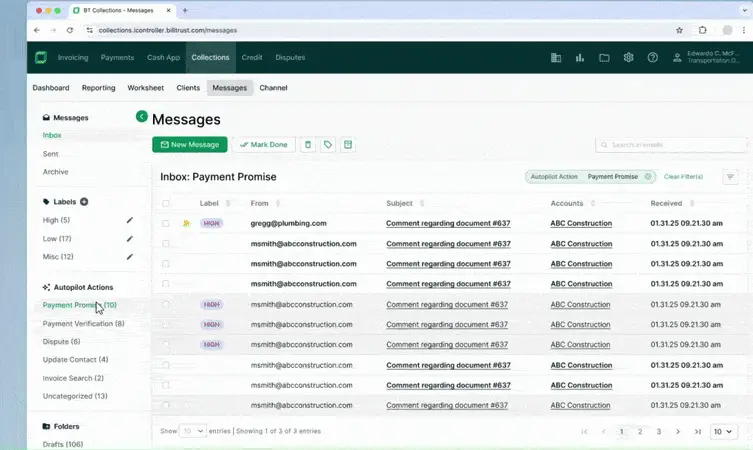Open the Invoicing menu
The height and width of the screenshot is (450, 753).
tap(73, 58)
